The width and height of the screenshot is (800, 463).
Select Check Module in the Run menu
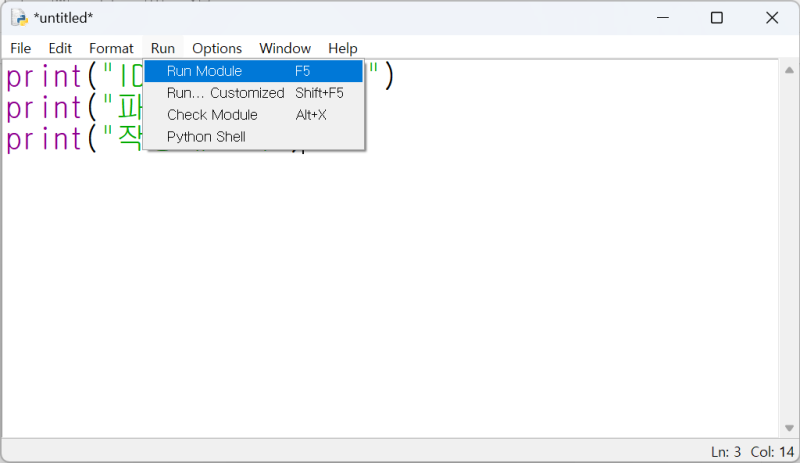[254, 115]
